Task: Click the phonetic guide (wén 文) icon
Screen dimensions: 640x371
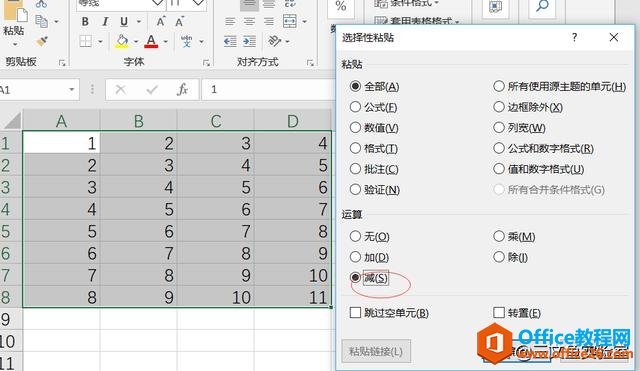Action: (x=187, y=41)
